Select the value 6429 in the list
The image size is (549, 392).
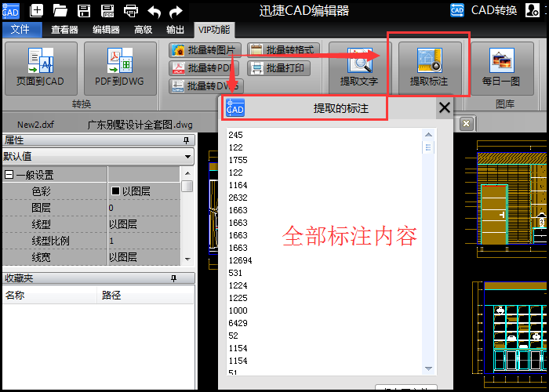[x=238, y=323]
